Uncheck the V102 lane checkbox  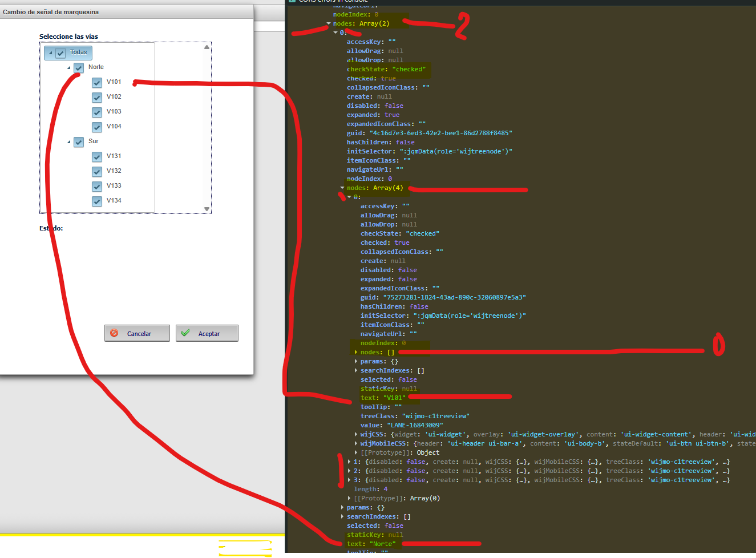pos(97,98)
